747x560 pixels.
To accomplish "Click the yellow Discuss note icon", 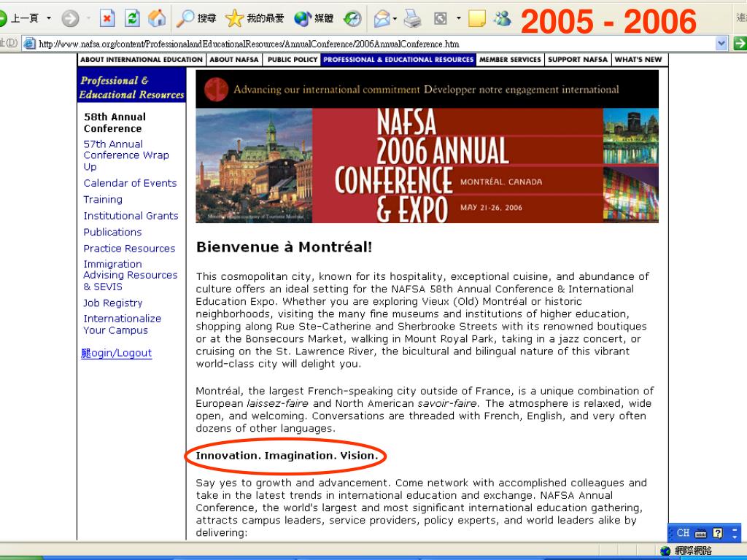I will pos(477,18).
